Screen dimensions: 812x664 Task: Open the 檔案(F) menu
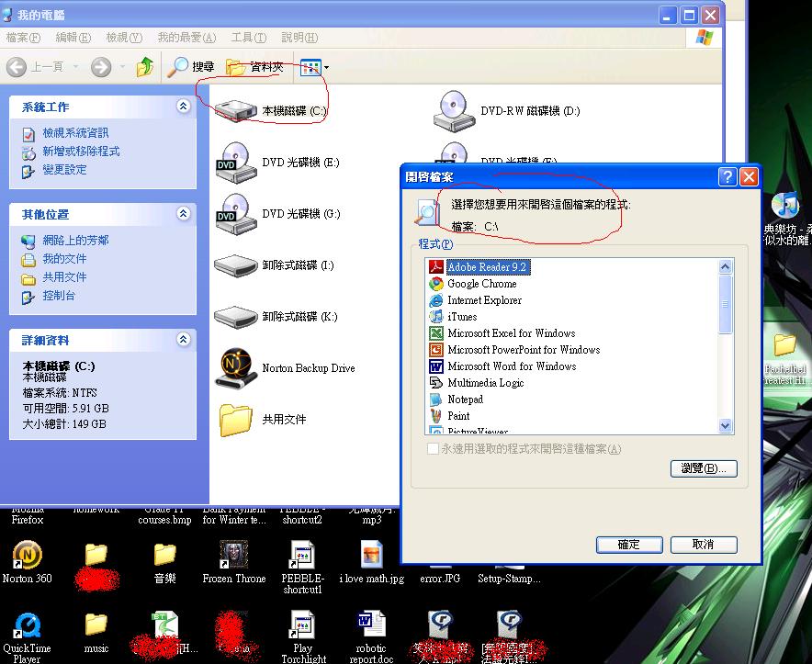pos(23,38)
